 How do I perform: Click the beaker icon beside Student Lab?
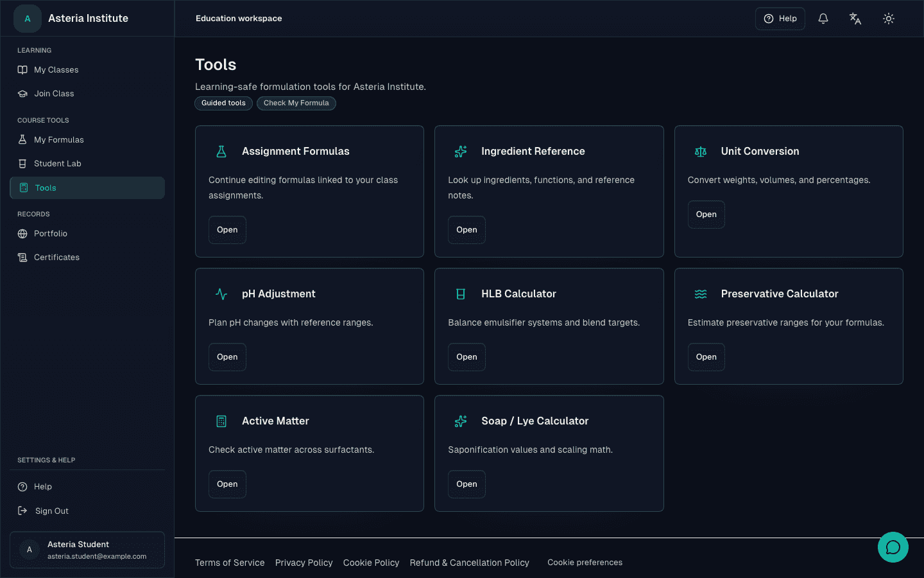22,164
